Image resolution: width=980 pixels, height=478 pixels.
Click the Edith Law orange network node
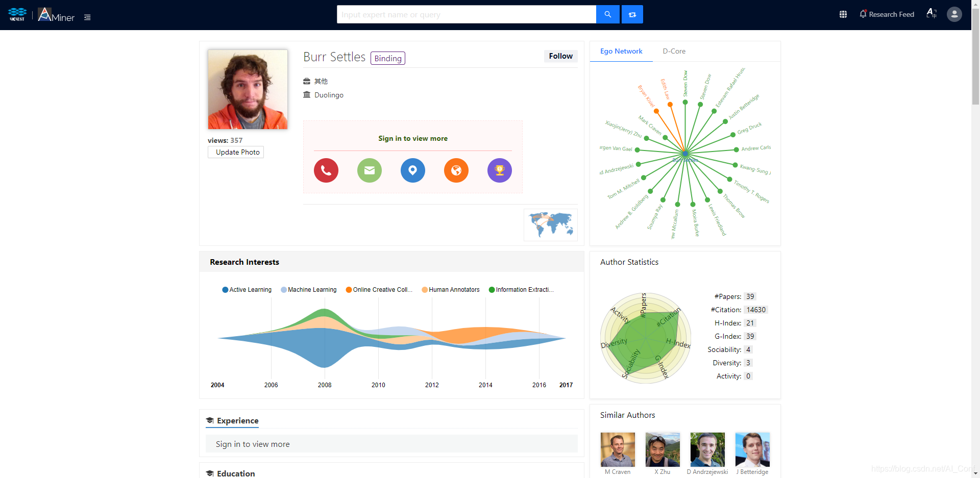(x=670, y=105)
